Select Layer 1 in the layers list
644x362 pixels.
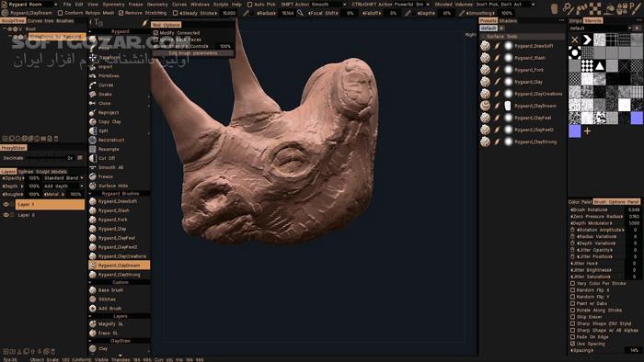(50, 204)
